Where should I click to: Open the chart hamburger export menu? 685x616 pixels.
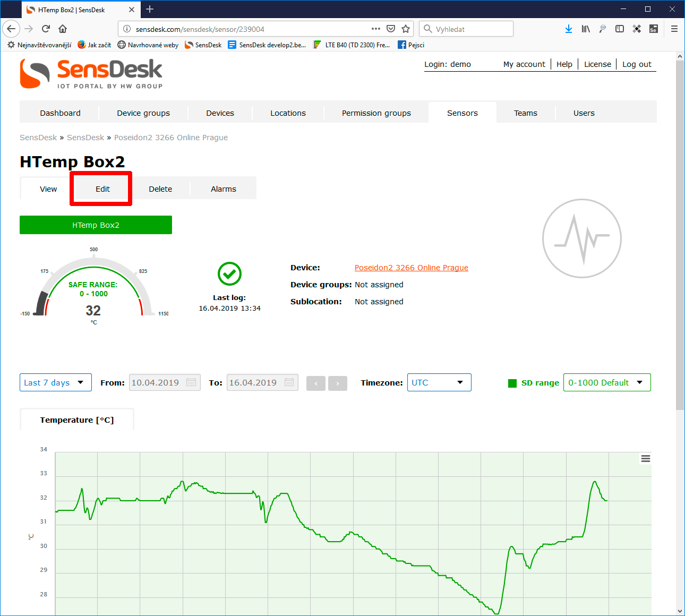pos(646,459)
